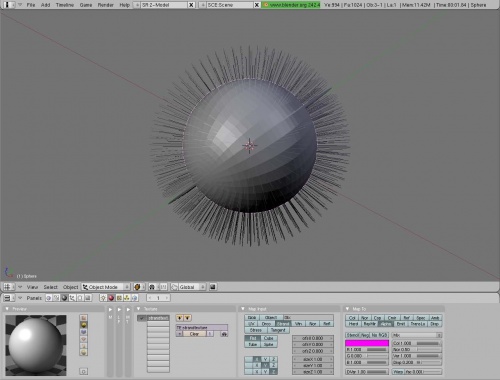
Task: Delete the SCE:Scene with its X button
Action: tap(257, 5)
